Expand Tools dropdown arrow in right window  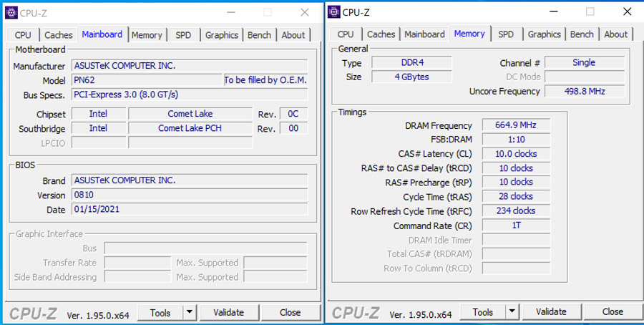pyautogui.click(x=512, y=312)
